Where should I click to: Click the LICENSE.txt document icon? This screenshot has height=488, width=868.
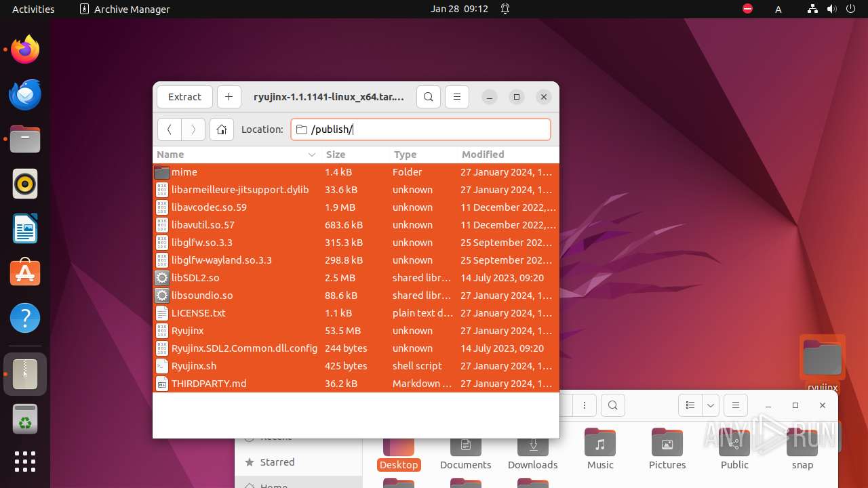pos(161,313)
